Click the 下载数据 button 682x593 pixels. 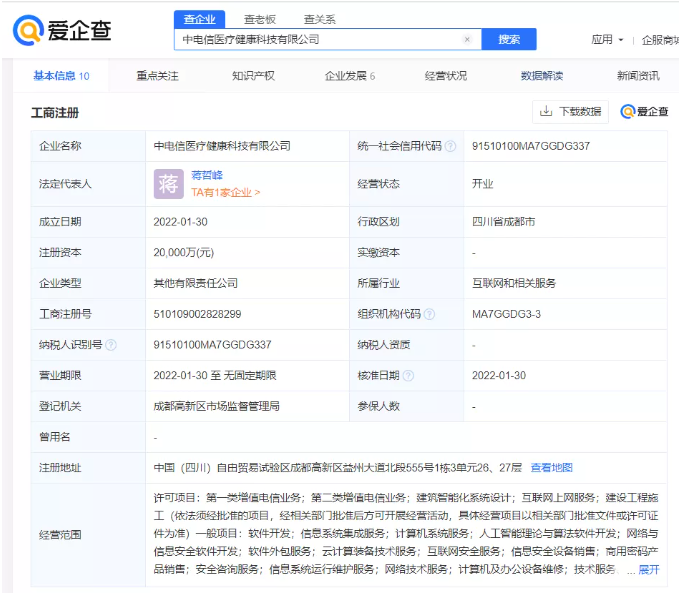pyautogui.click(x=570, y=112)
